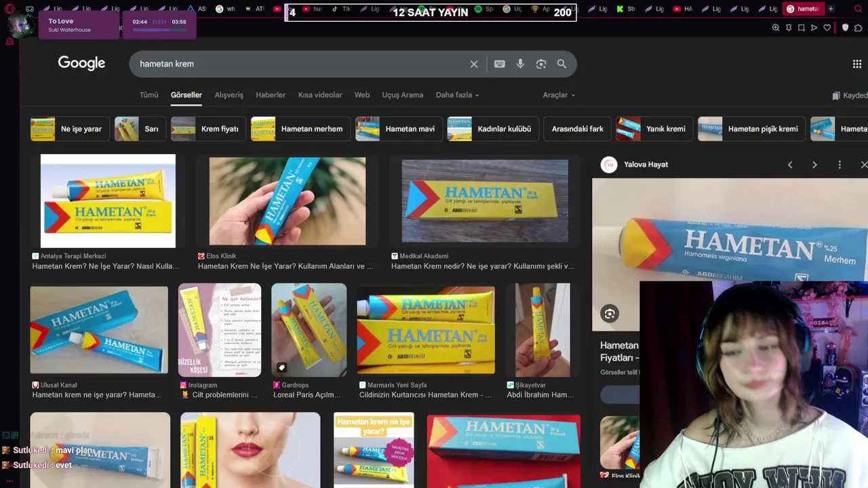Image resolution: width=868 pixels, height=488 pixels.
Task: Open the extensions puzzle icon
Action: pos(859,28)
